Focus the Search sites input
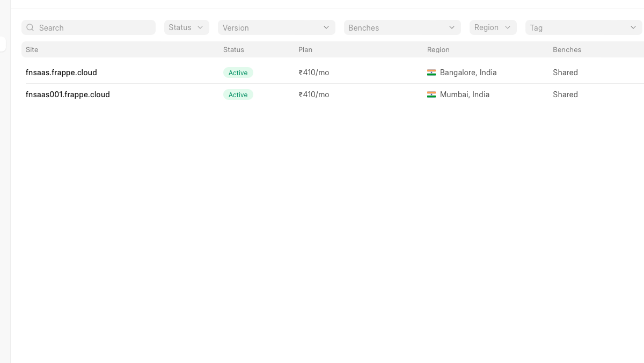 (89, 27)
